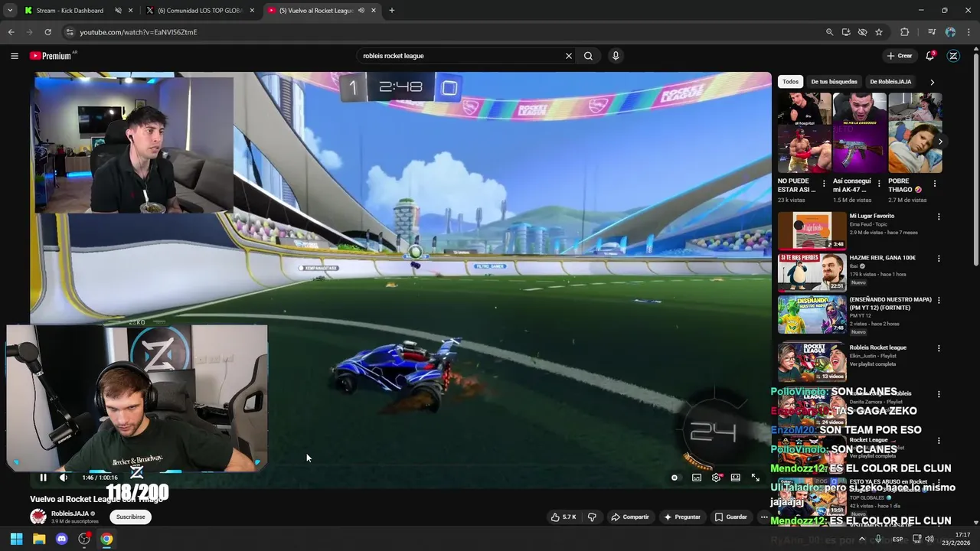This screenshot has width=980, height=551.
Task: Open options for POBRE THIAGO short
Action: click(934, 184)
